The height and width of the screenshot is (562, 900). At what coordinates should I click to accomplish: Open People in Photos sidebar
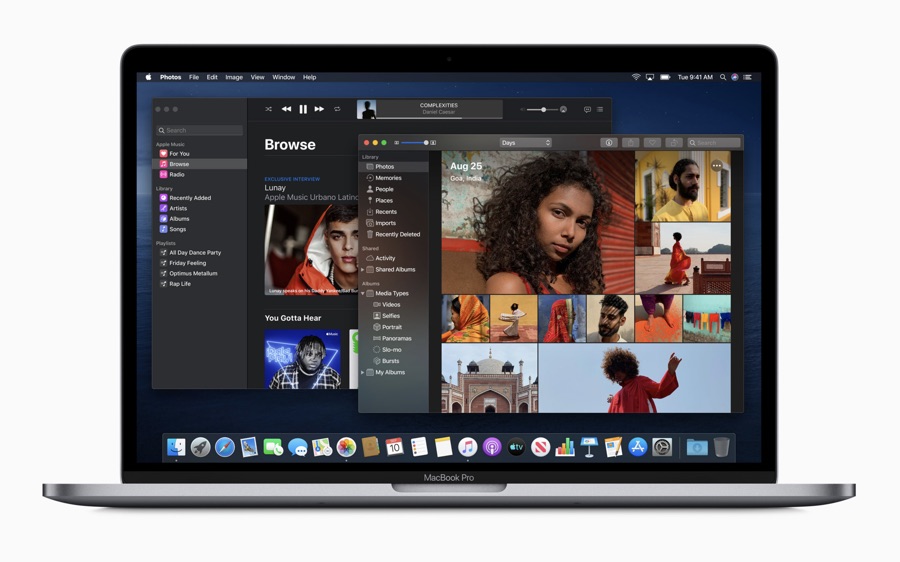(x=394, y=189)
